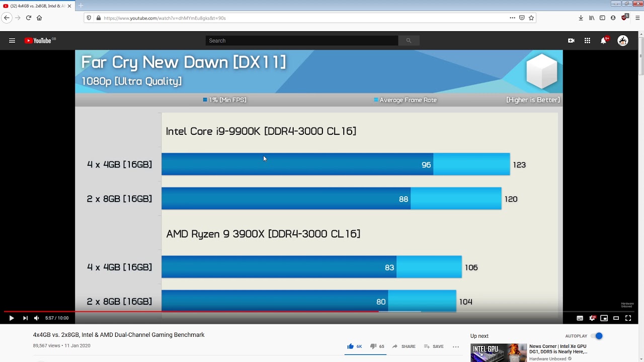Open the notifications bell
Screen dimensions: 644x362
(x=604, y=41)
